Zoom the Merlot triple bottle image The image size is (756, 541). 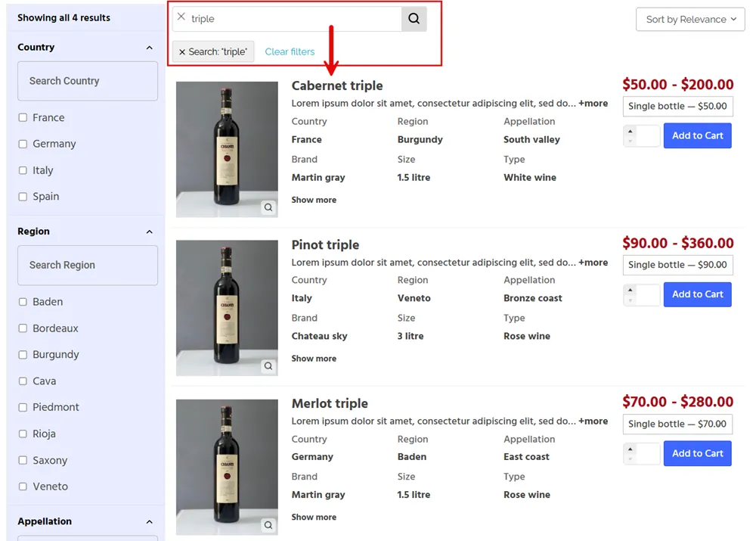268,525
